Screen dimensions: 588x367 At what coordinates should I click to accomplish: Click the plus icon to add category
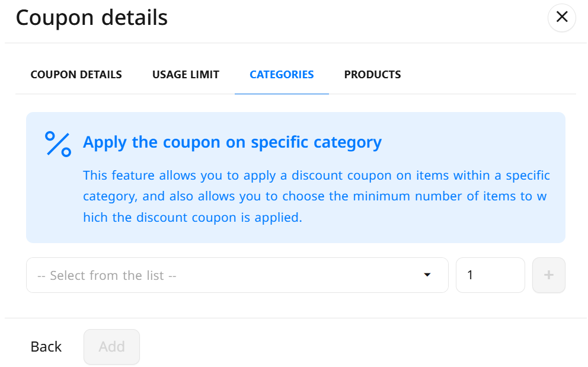549,275
